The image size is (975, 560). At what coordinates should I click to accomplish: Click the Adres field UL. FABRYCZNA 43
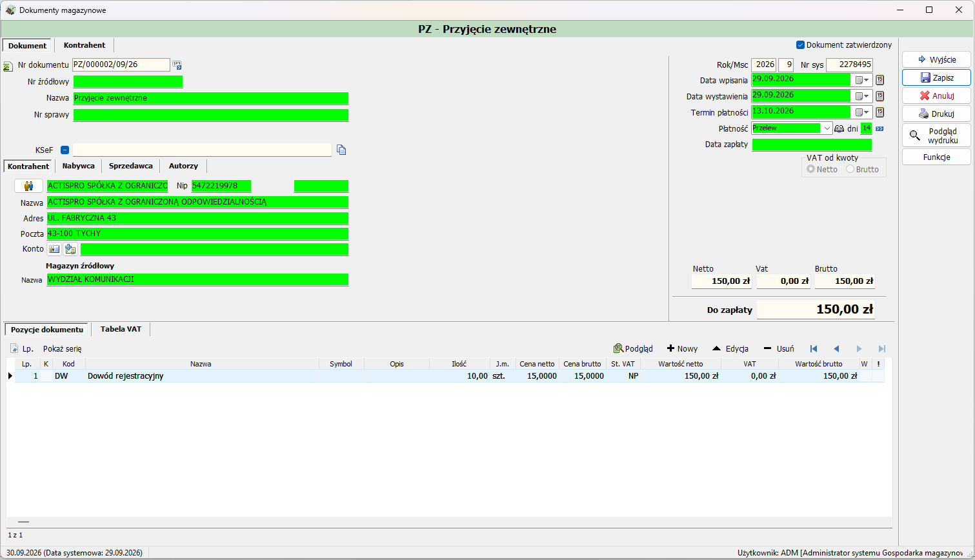tap(197, 218)
